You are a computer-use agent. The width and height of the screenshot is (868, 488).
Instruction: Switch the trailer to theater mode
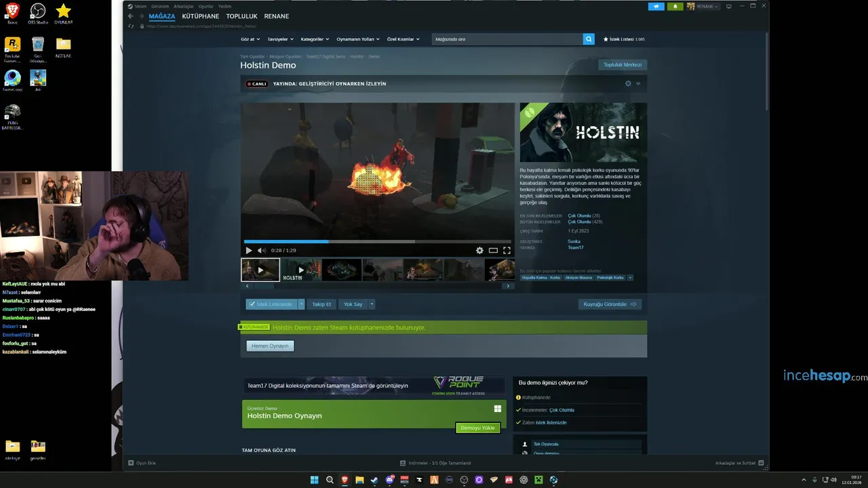point(493,251)
